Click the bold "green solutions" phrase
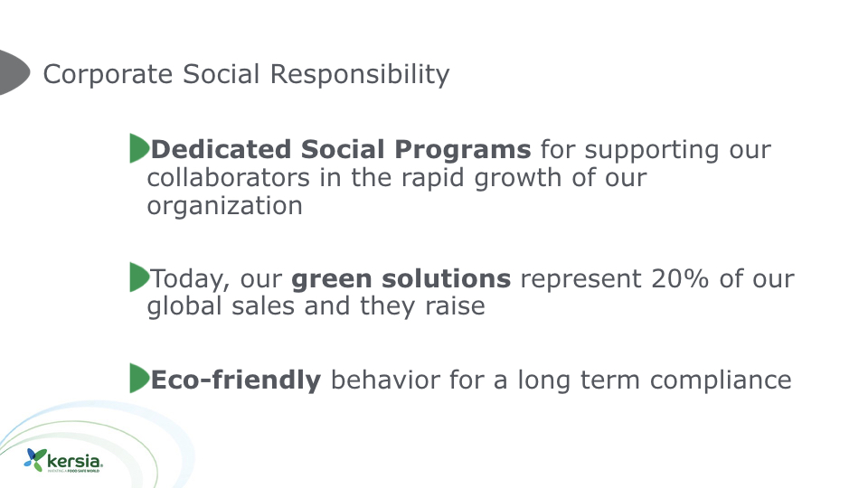Image resolution: width=868 pixels, height=488 pixels. click(401, 278)
